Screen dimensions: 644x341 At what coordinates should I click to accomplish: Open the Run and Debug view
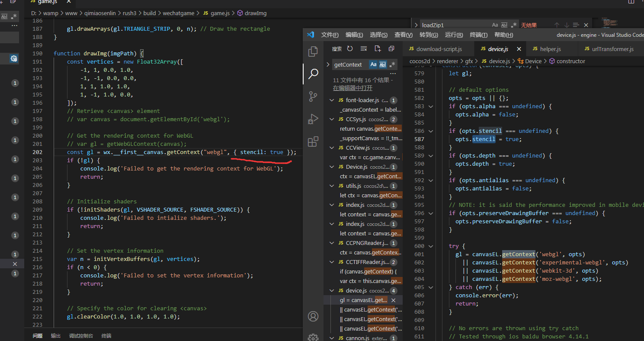click(313, 119)
